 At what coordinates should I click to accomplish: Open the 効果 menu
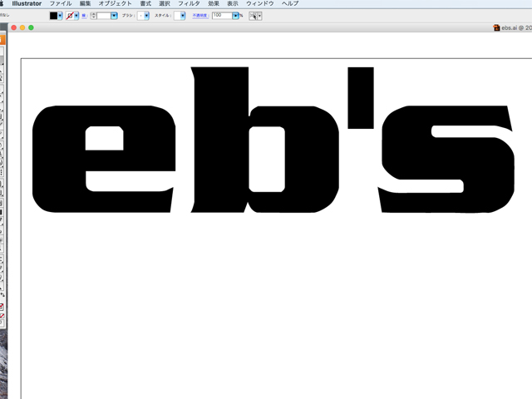click(214, 4)
